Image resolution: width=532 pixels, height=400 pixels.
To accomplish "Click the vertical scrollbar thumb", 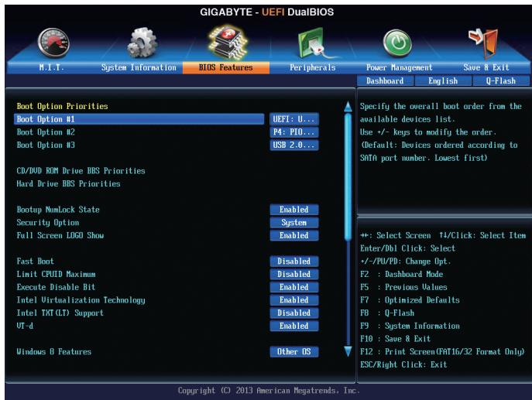I will [348, 177].
